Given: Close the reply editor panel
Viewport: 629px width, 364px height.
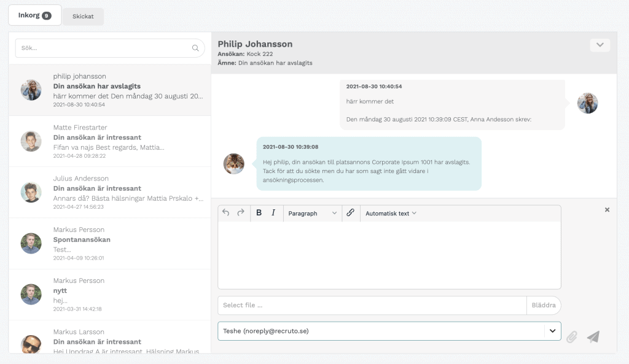Looking at the screenshot, I should click(607, 210).
